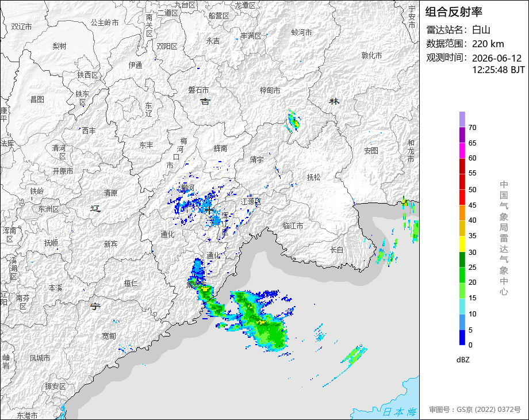This screenshot has width=529, height=420.
Task: Click the 抚松 county label
Action: coord(314,177)
